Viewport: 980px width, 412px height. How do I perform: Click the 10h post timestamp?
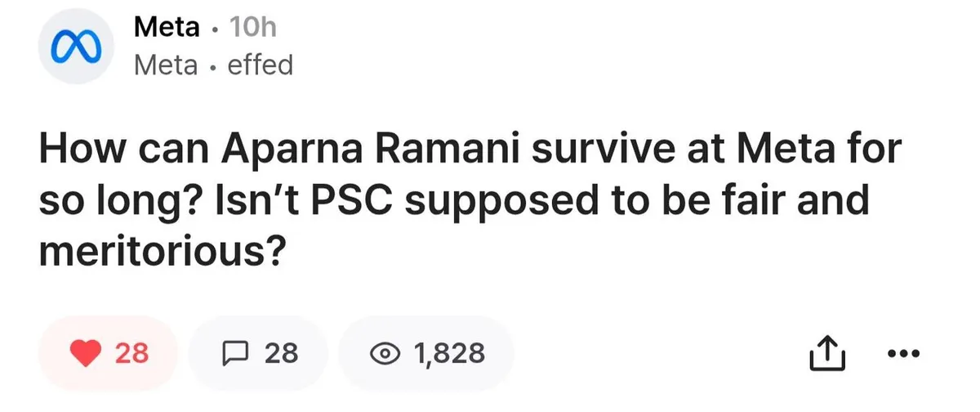pos(253,28)
